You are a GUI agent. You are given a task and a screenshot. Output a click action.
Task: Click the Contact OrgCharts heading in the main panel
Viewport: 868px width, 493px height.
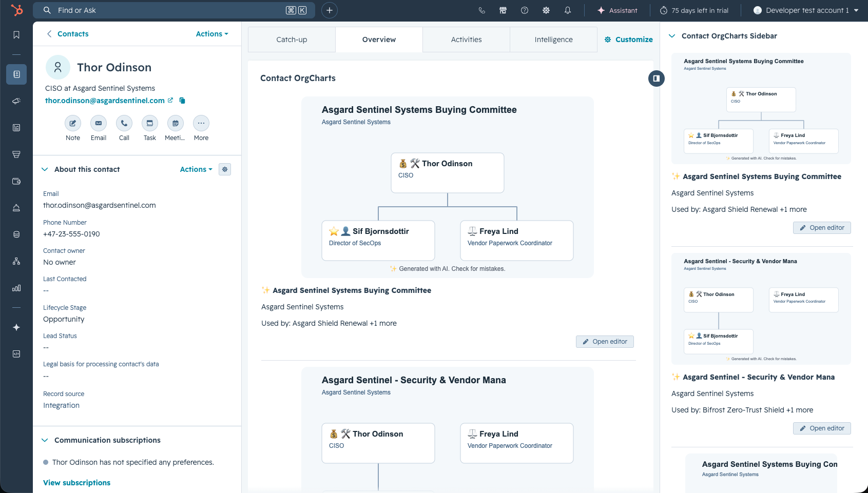298,78
